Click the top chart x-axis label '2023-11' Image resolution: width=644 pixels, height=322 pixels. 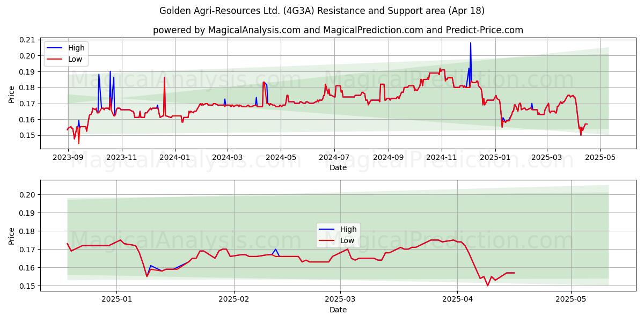point(121,158)
